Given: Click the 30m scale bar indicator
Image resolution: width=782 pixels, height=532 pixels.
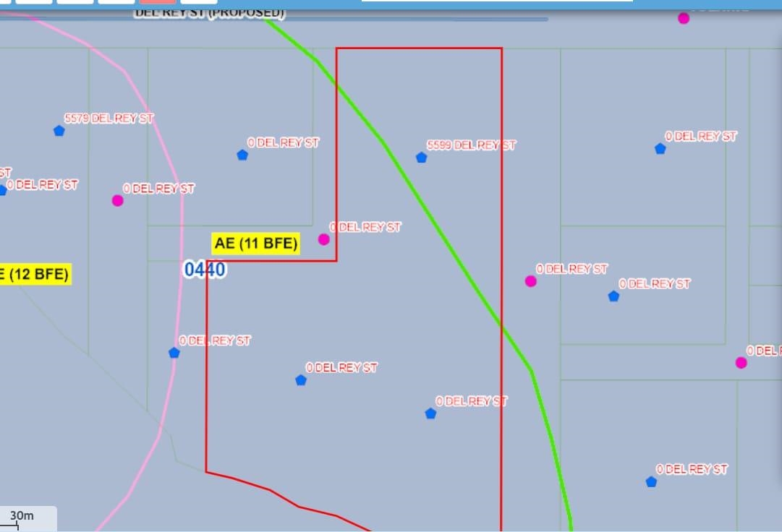Looking at the screenshot, I should pos(22,517).
